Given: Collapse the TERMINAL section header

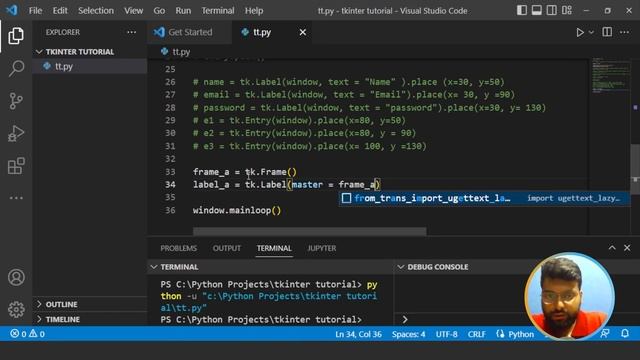Looking at the screenshot, I should (270, 267).
